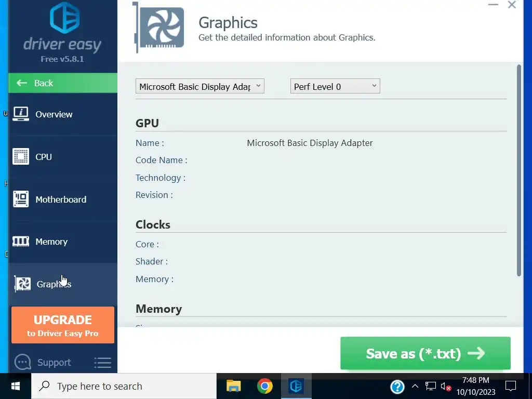
Task: Open the hamburger menu icon
Action: point(102,362)
